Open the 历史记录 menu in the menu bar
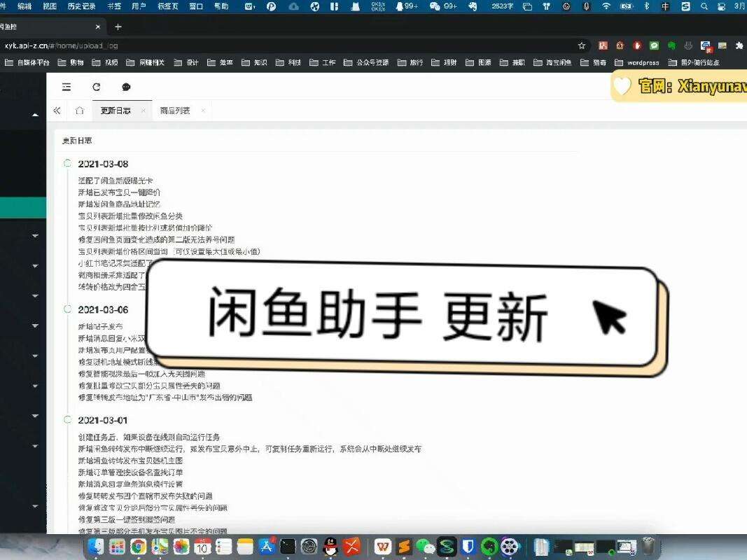747x560 pixels. (x=81, y=6)
